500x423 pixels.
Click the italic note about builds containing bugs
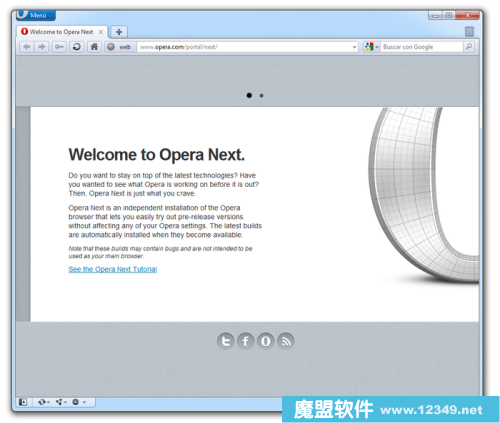coord(160,252)
